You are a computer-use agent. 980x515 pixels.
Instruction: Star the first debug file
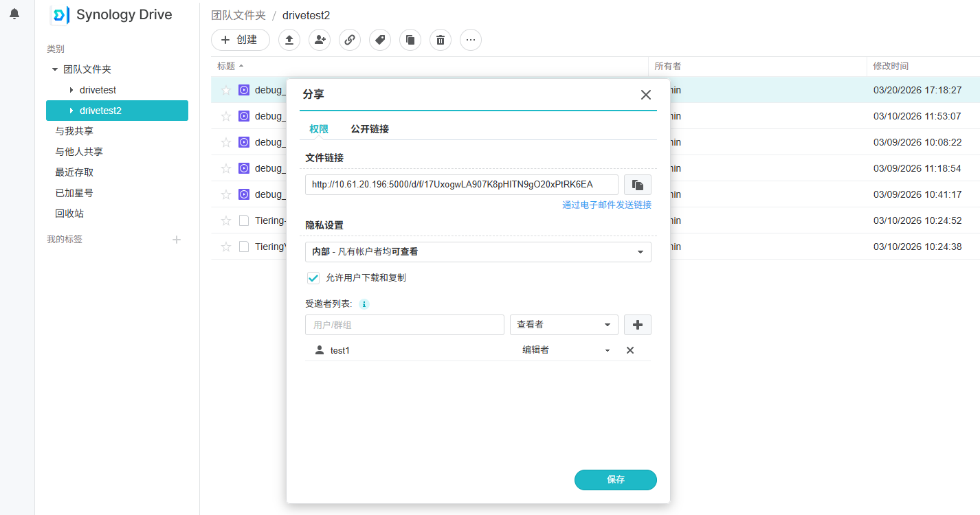[x=225, y=90]
